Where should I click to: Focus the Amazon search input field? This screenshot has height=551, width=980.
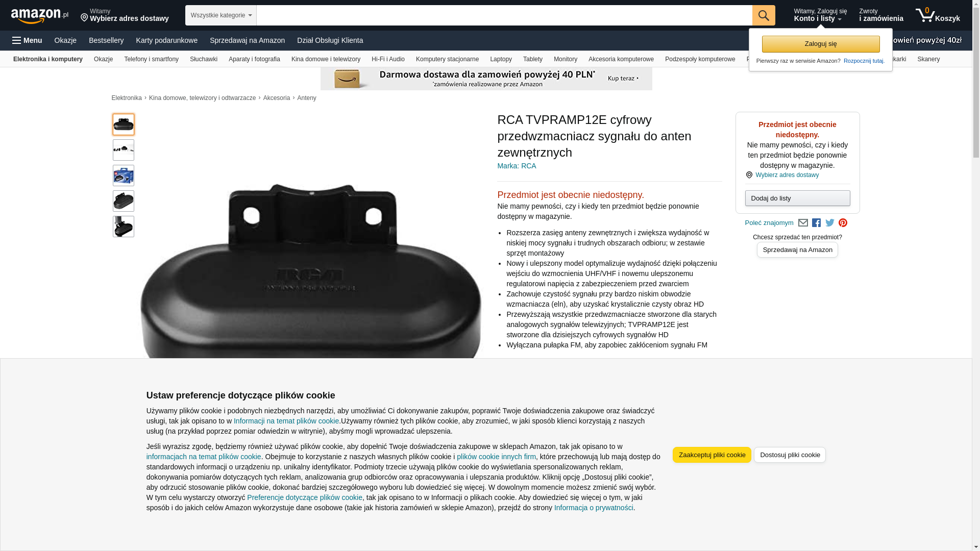pos(504,15)
